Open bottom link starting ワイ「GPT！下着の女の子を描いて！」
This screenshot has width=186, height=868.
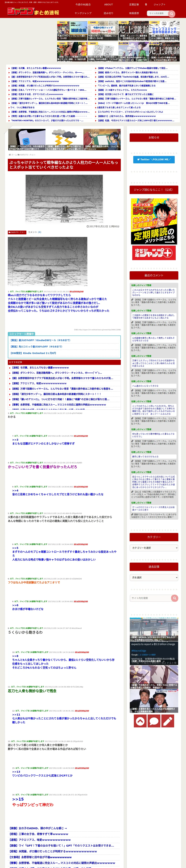[x=61, y=845]
